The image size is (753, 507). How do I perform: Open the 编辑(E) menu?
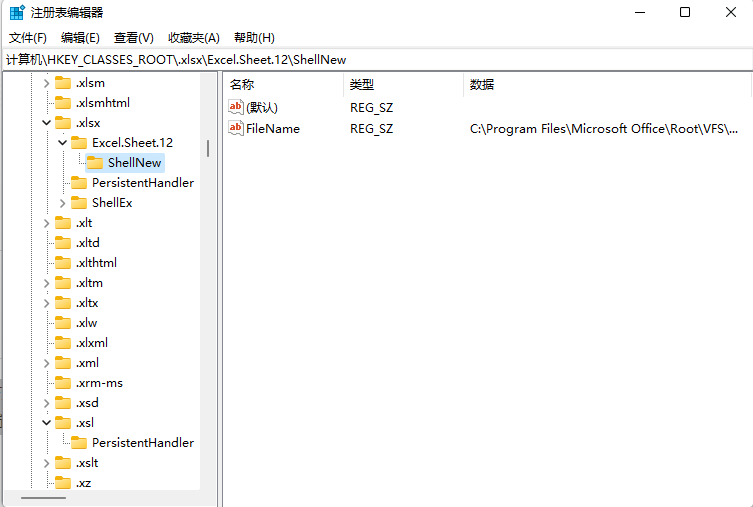coord(80,38)
